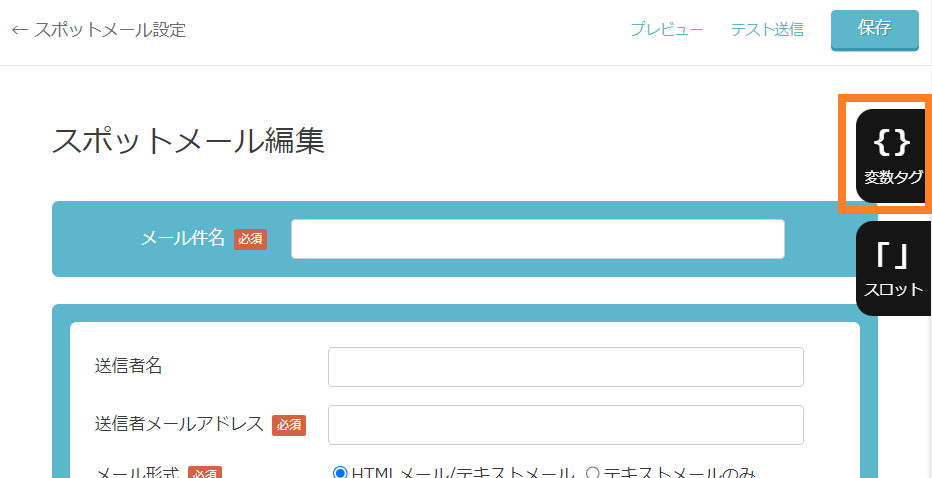Open the 変数タグ curly braces panel
This screenshot has height=478, width=932.
coord(893,155)
